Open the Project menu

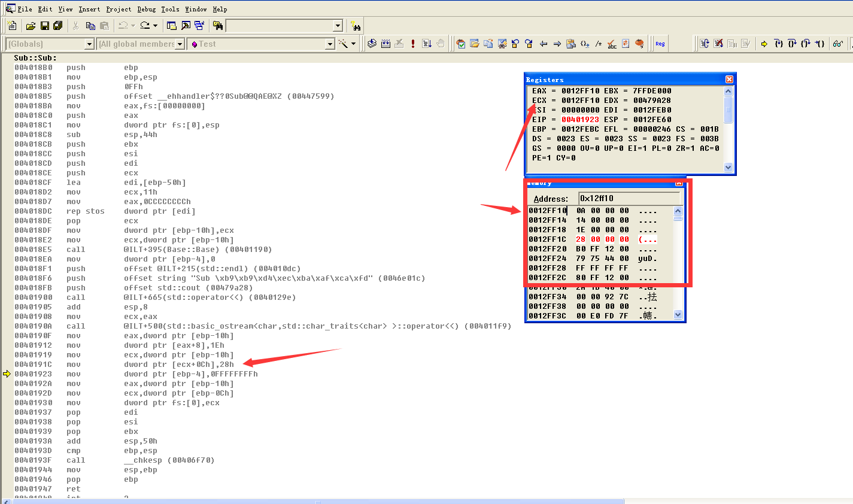119,9
